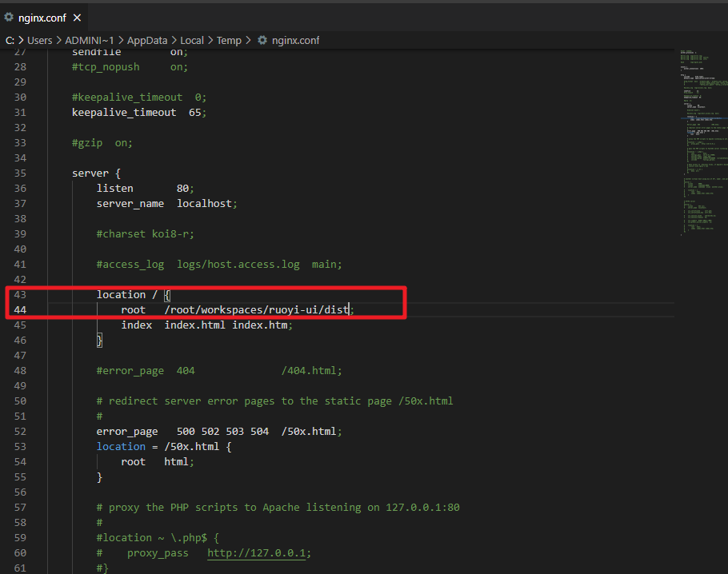Click the 'listen' directive on line 36
Viewport: 728px width, 574px height.
[114, 189]
